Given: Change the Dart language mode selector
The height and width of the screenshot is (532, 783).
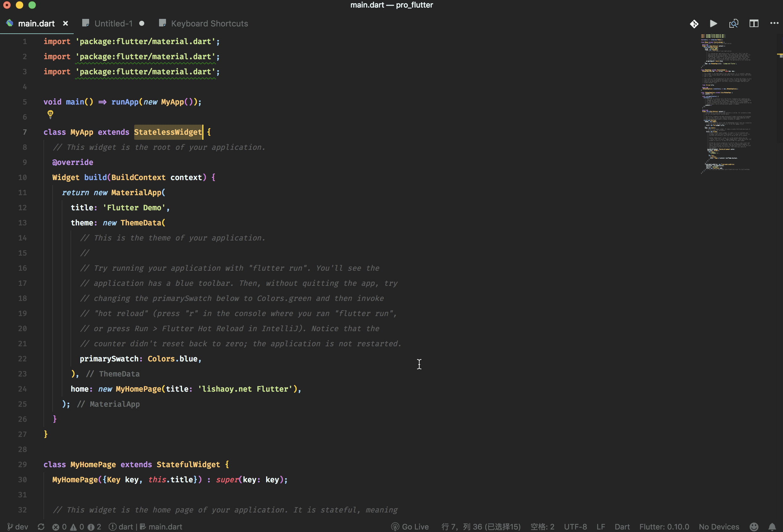Looking at the screenshot, I should 622,527.
